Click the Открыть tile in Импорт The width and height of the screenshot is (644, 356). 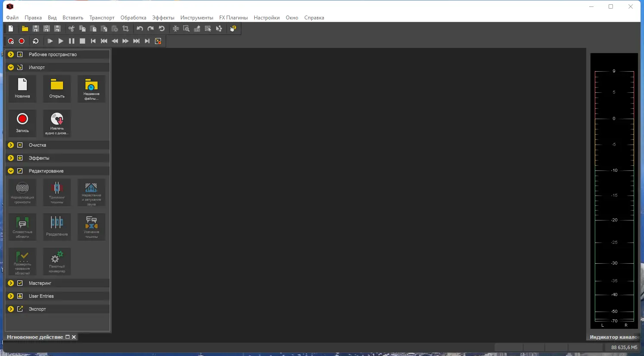click(57, 88)
